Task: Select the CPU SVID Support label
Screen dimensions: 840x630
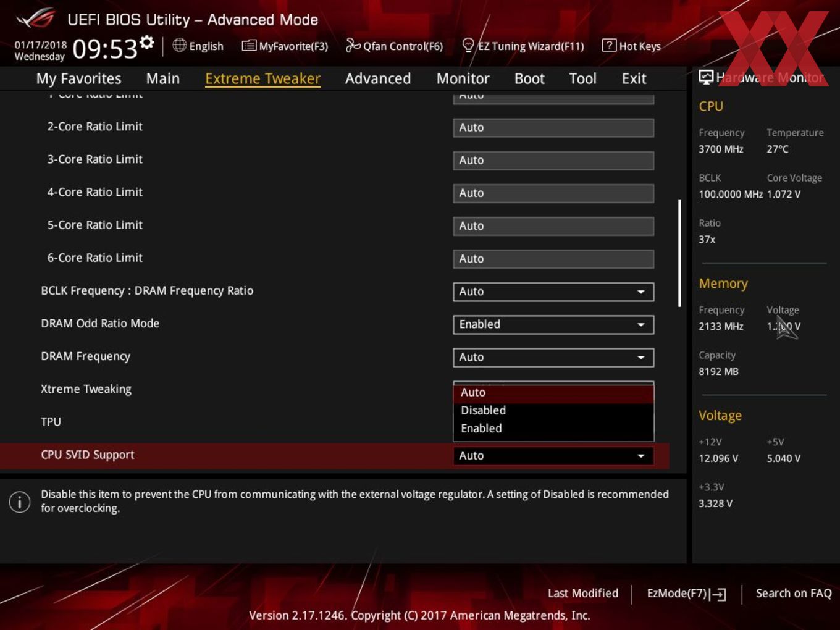Action: point(88,455)
